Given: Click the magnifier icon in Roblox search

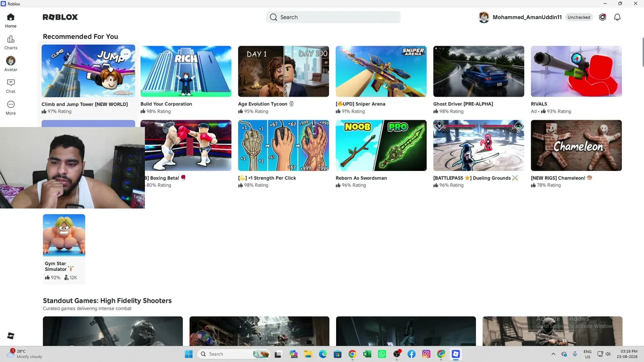Looking at the screenshot, I should [x=273, y=17].
